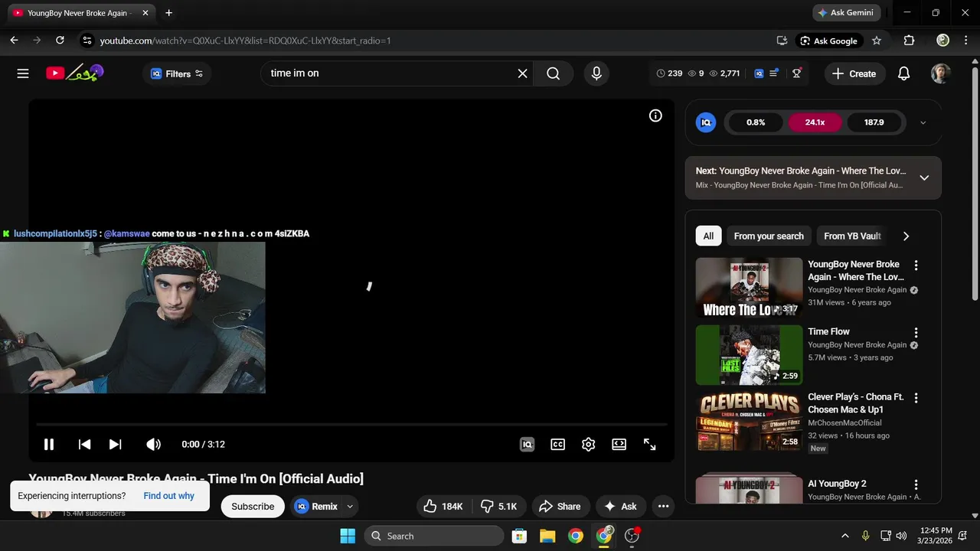Click Create button

tap(854, 73)
